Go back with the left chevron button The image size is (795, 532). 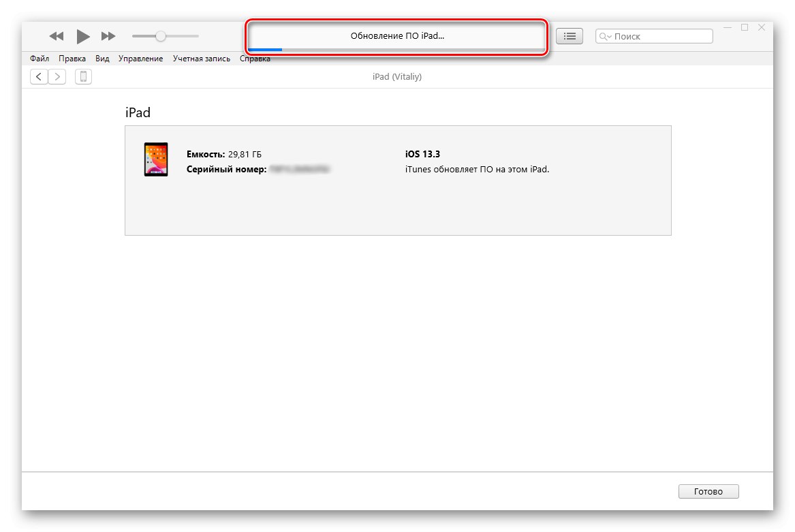pos(39,76)
